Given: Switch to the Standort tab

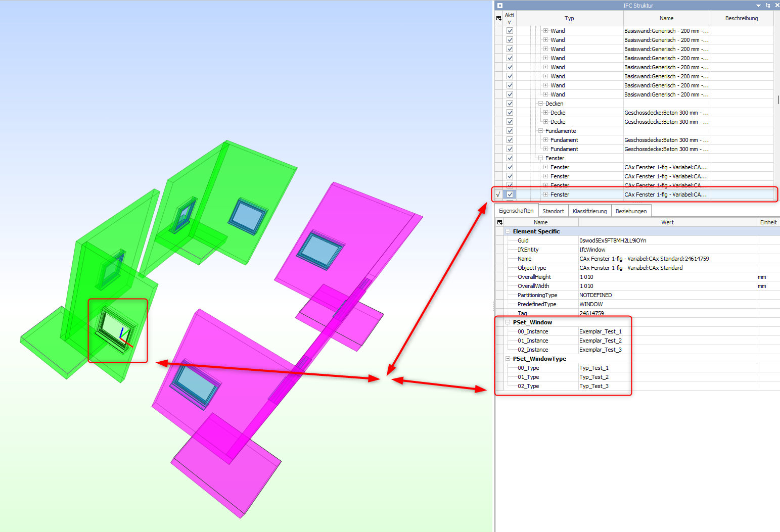Looking at the screenshot, I should pos(553,211).
